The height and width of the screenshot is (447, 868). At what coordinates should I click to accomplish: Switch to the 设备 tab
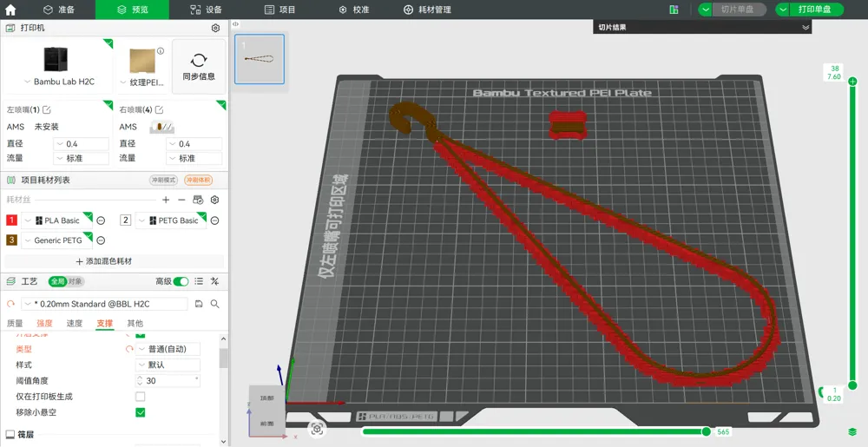tap(206, 10)
